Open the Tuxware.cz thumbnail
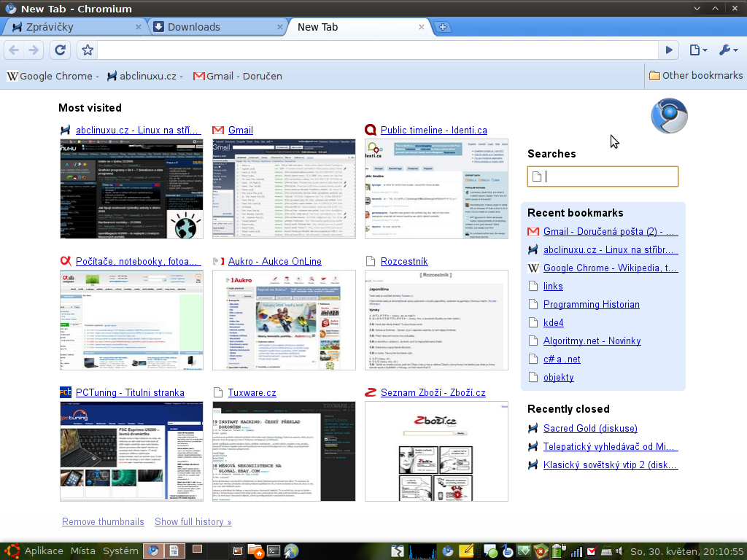The image size is (747, 560). coord(284,451)
